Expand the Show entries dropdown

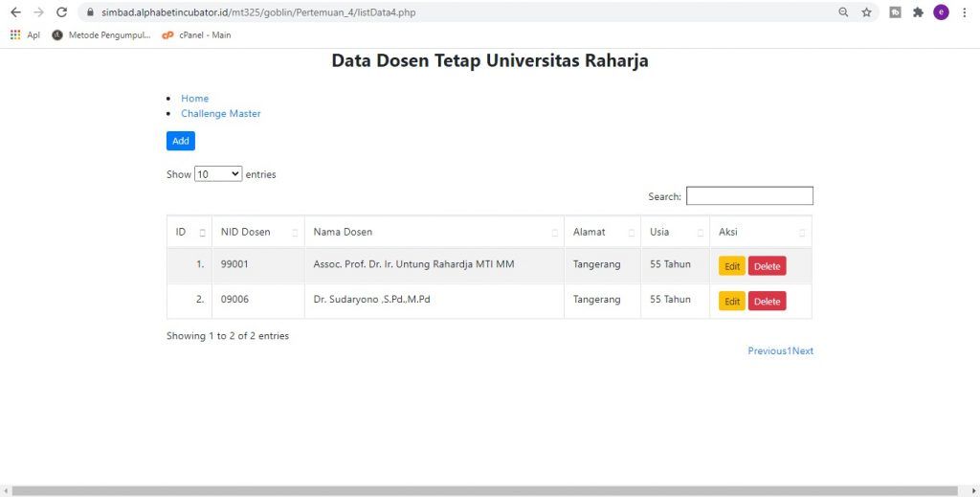[x=218, y=174]
